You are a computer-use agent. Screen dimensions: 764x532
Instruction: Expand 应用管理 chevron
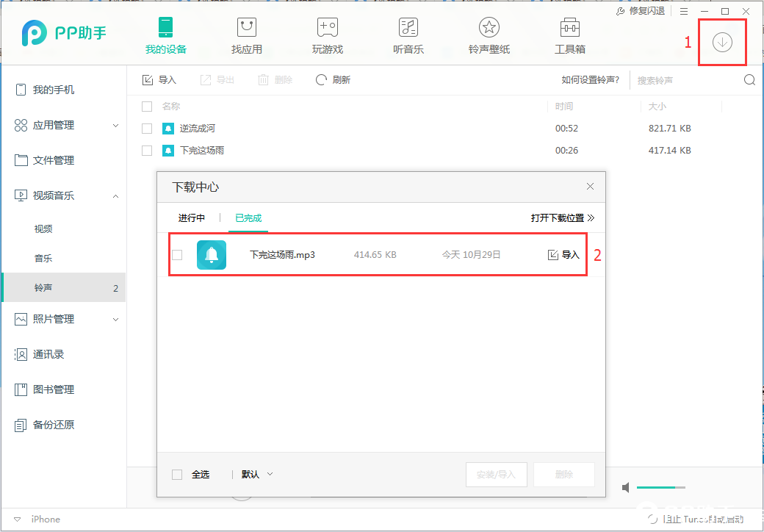(x=115, y=126)
